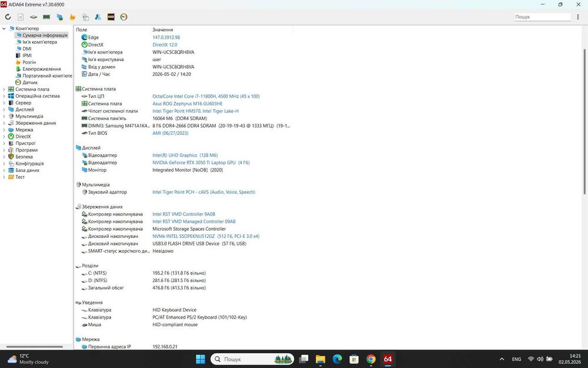Open the three-dot menu button

click(578, 17)
